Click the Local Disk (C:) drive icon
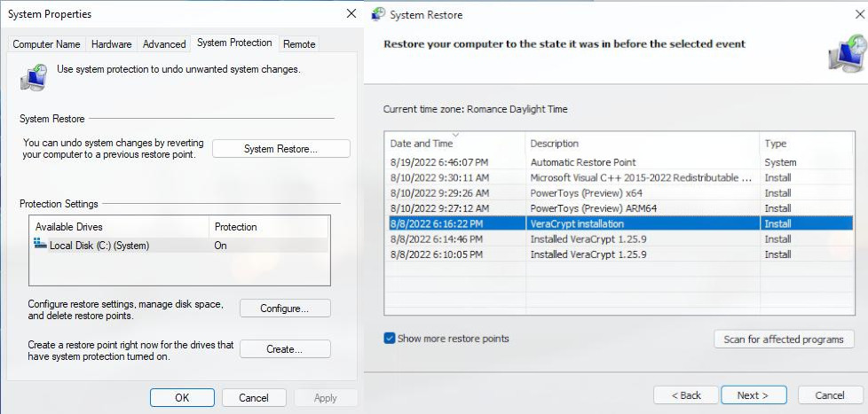This screenshot has width=868, height=414. 40,243
